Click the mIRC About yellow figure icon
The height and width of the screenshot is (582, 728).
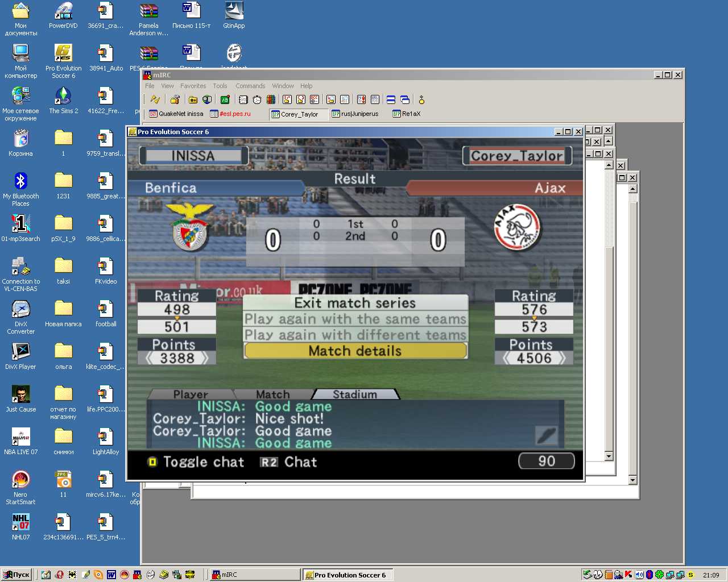[421, 99]
